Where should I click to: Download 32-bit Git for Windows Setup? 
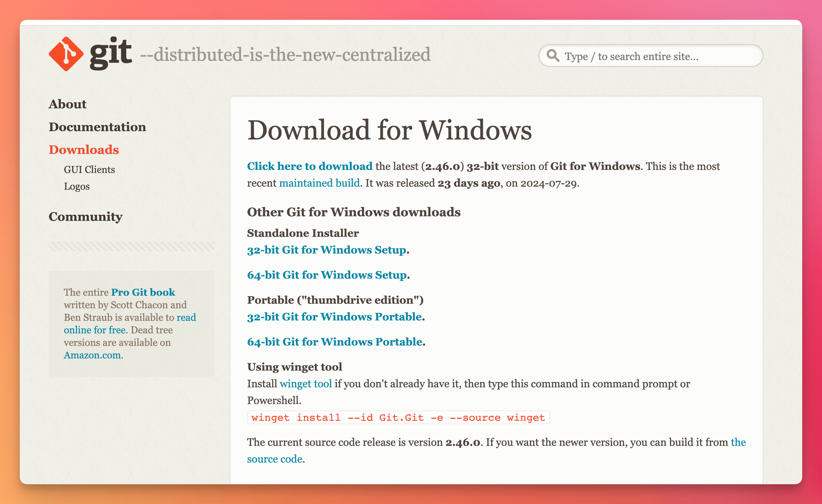(x=327, y=250)
